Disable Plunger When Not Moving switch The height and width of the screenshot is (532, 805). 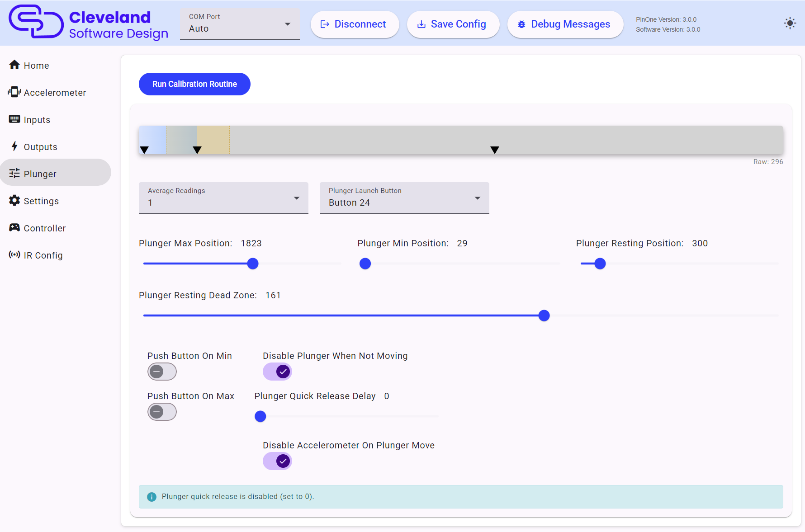point(277,372)
